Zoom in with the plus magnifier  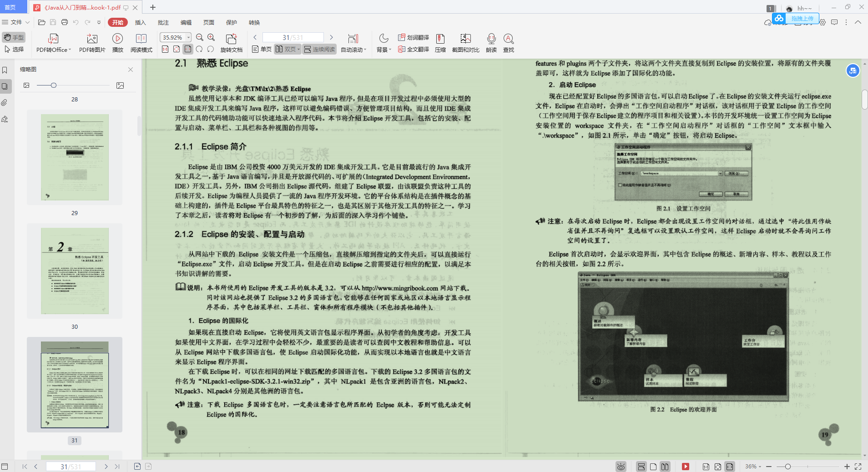[x=211, y=37]
